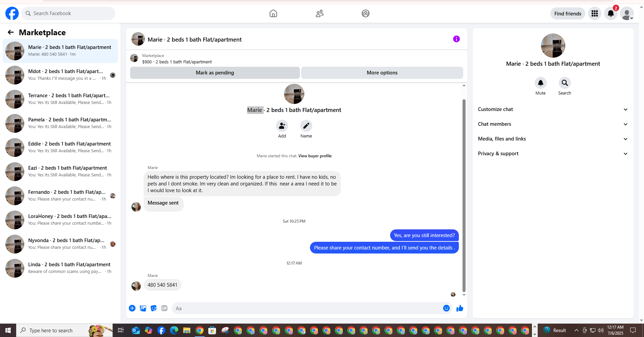Screen dimensions: 644x337
Task: Click the chat vertical scrollbar thumb
Action: [x=464, y=195]
